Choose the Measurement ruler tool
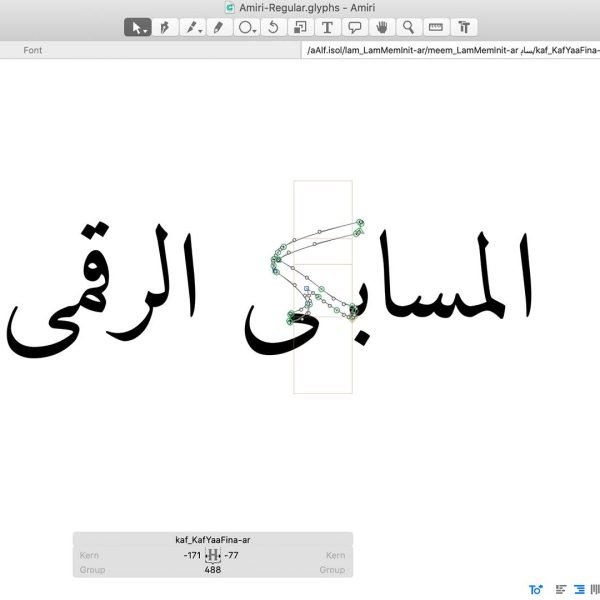 (x=436, y=27)
